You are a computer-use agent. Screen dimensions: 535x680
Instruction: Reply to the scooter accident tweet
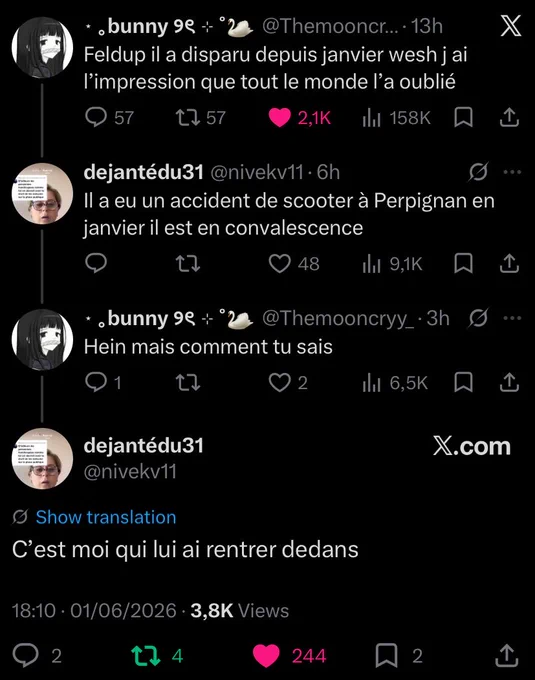click(x=96, y=264)
